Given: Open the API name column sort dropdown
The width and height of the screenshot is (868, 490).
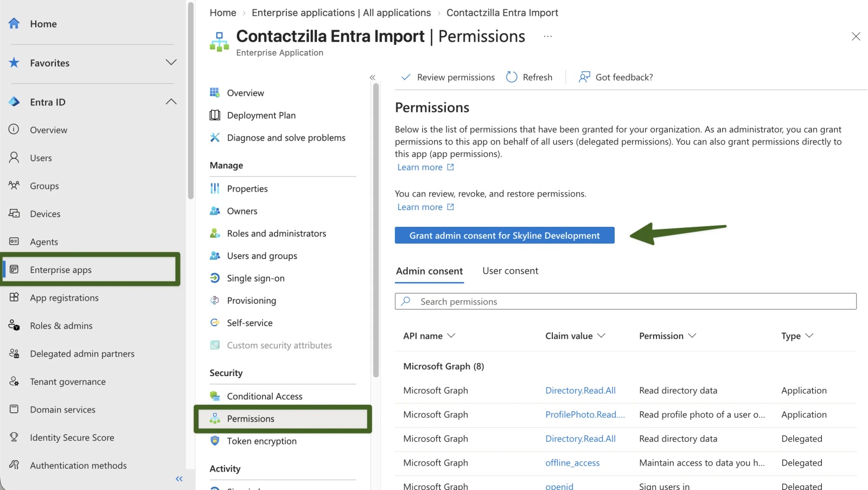Looking at the screenshot, I should coord(451,336).
